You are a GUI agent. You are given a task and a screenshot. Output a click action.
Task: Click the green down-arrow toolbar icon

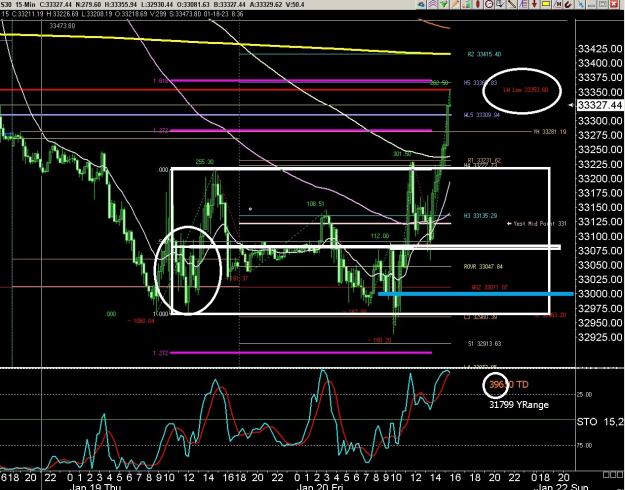444,4
